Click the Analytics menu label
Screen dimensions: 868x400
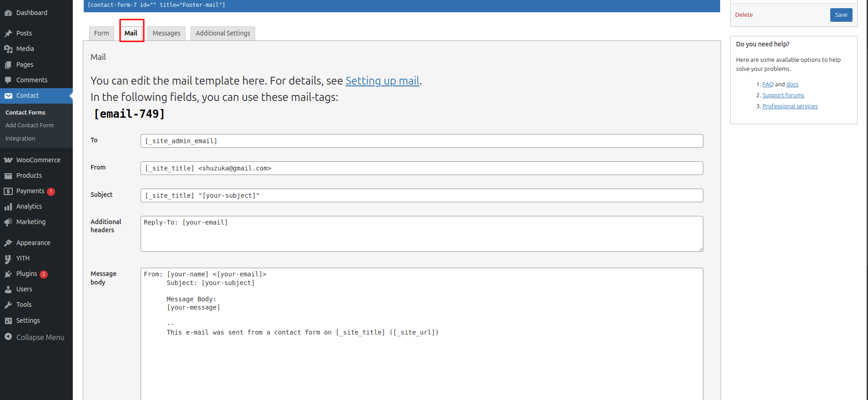pos(29,206)
